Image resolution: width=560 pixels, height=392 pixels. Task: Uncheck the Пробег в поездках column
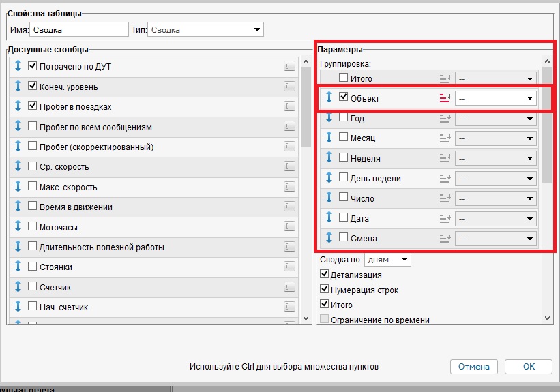[33, 106]
